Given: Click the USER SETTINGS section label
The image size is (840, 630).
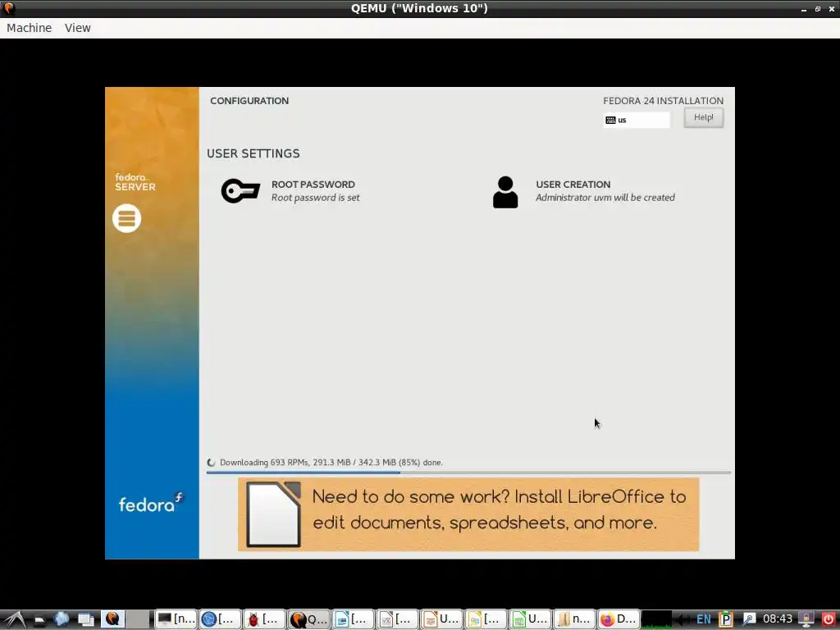Looking at the screenshot, I should (253, 153).
